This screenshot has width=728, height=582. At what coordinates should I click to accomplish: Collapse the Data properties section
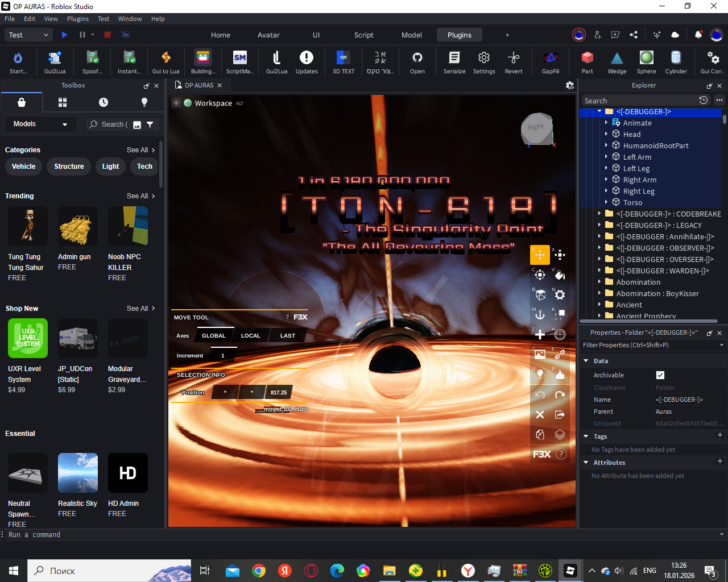pyautogui.click(x=586, y=361)
